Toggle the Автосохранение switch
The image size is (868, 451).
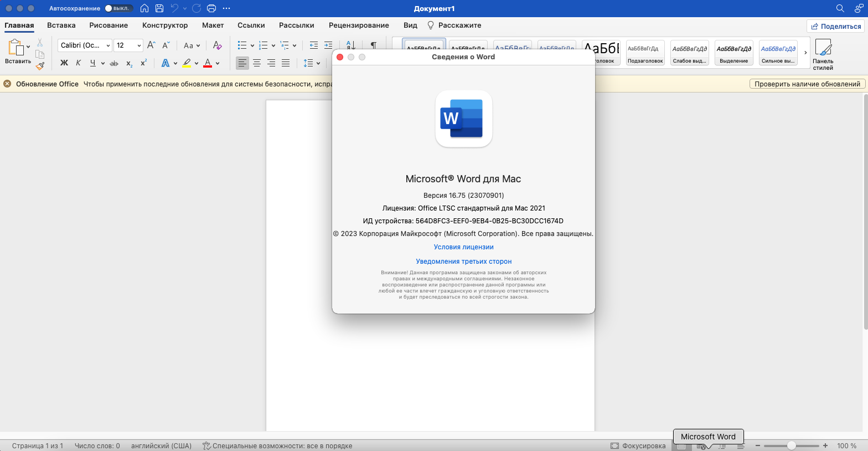click(118, 8)
